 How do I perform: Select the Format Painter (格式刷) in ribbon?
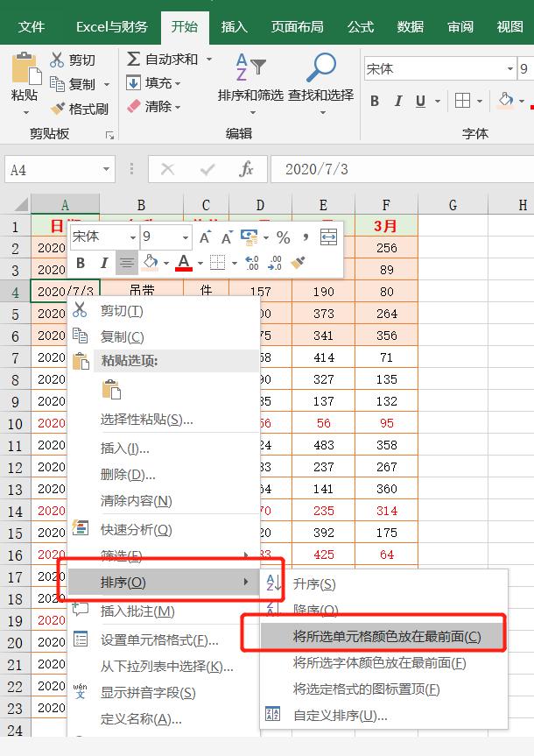80,109
